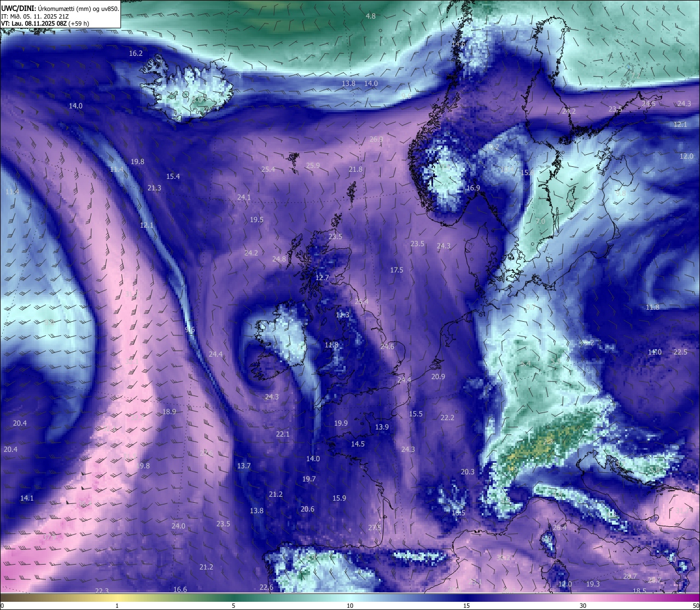Select the 27.5 value label

375,528
